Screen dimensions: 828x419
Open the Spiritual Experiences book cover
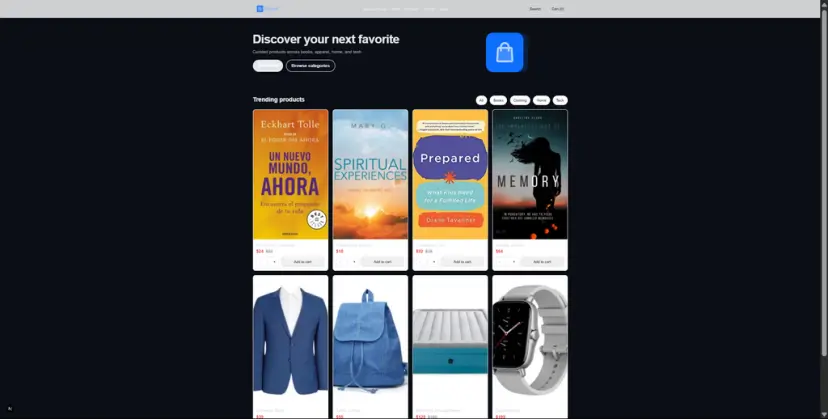click(370, 174)
